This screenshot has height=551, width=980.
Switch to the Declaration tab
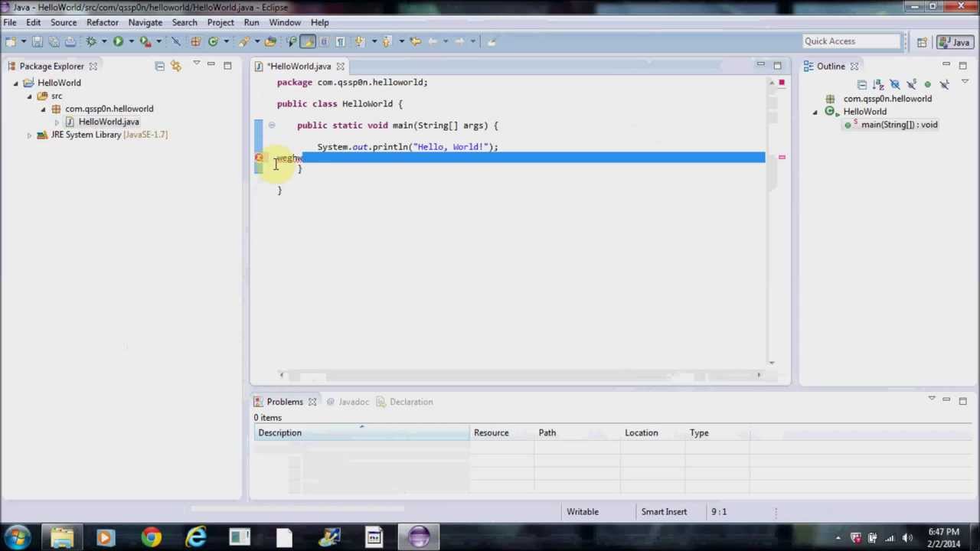(405, 402)
